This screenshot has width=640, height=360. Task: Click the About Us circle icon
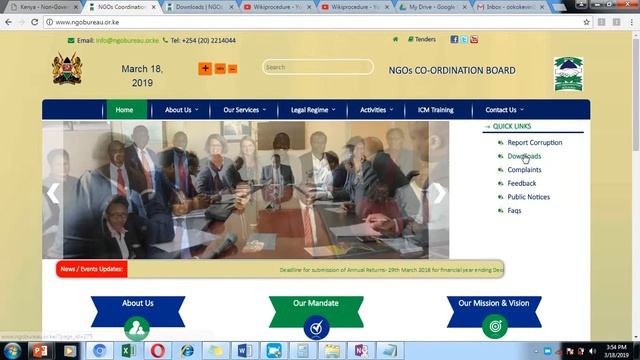point(137,328)
